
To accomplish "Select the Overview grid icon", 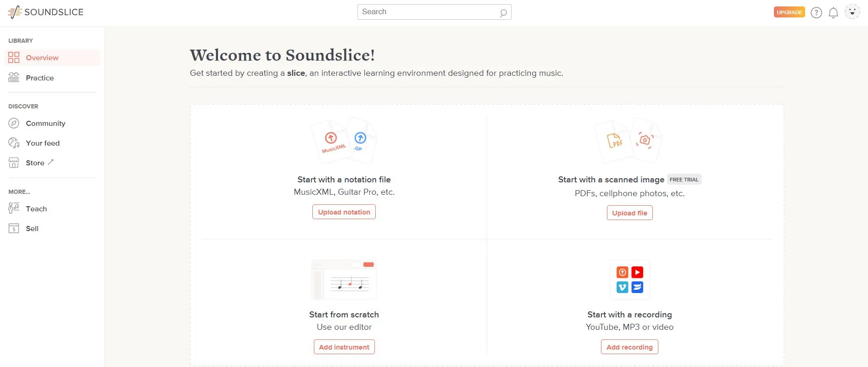I will click(13, 57).
